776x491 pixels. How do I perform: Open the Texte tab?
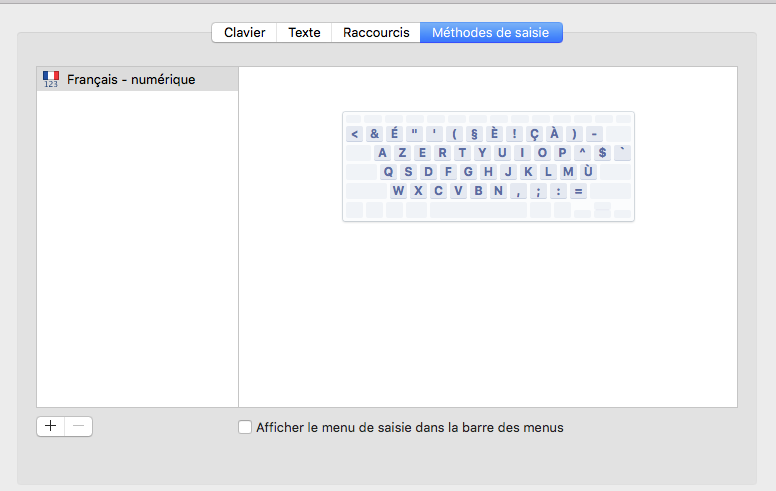(x=304, y=33)
